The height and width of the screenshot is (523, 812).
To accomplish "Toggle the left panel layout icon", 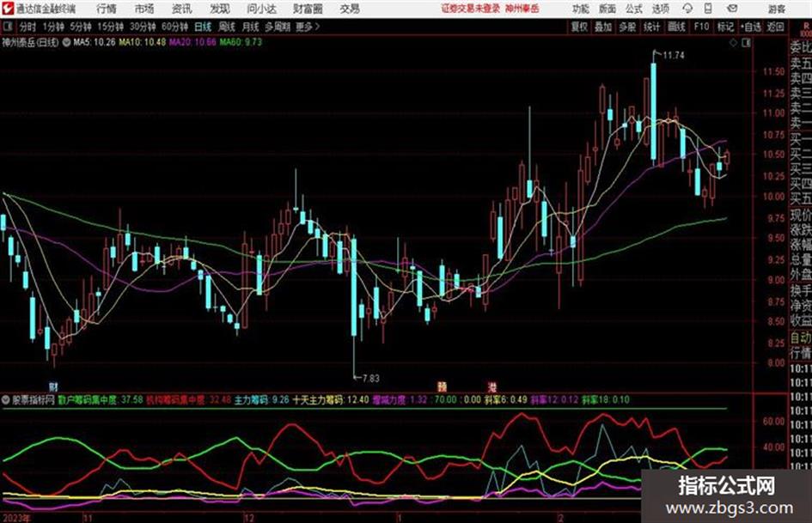I will pos(7,27).
